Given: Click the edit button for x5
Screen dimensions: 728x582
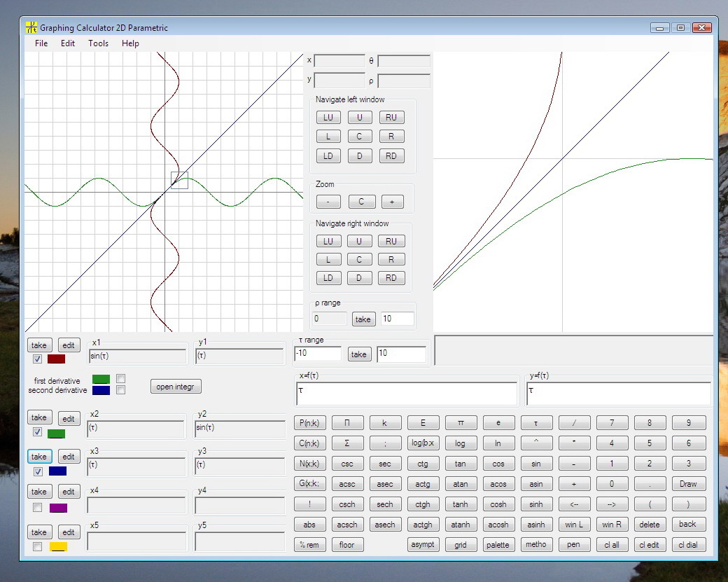Looking at the screenshot, I should click(x=69, y=532).
